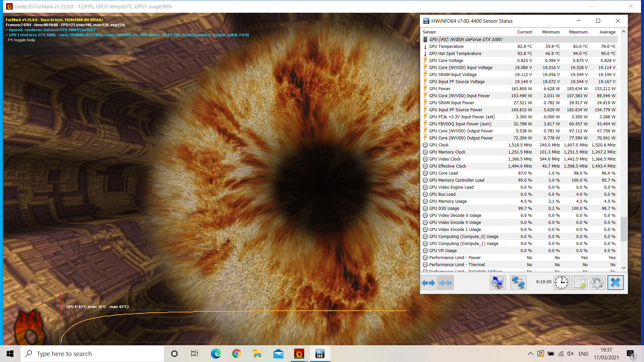Click the GPU Core Voltage lightning icon
The height and width of the screenshot is (362, 644).
[425, 61]
